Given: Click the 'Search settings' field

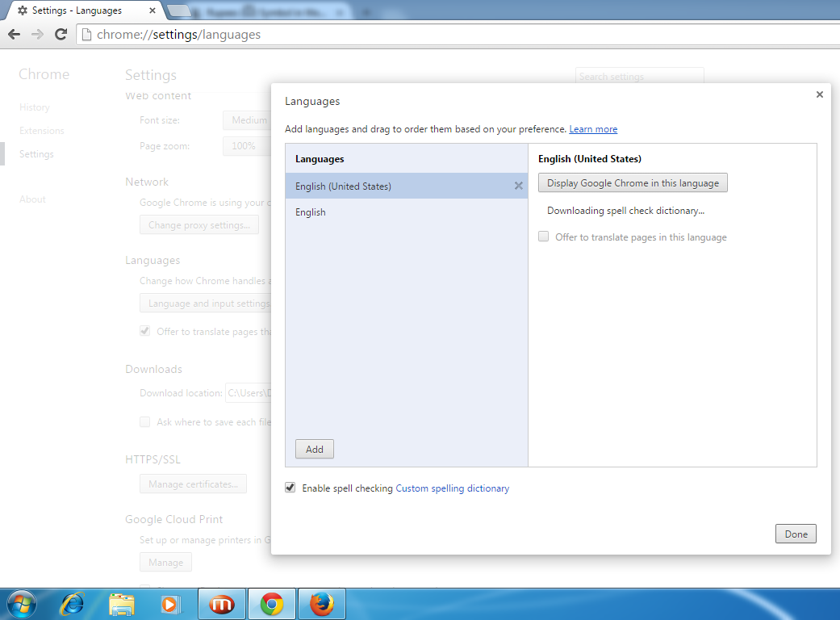Looking at the screenshot, I should coord(640,77).
